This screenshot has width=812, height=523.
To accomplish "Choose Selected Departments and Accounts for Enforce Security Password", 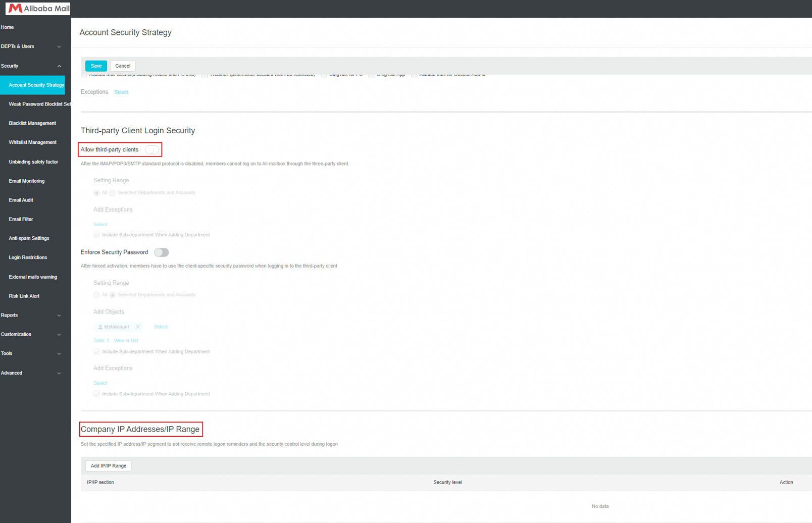I will [x=113, y=295].
